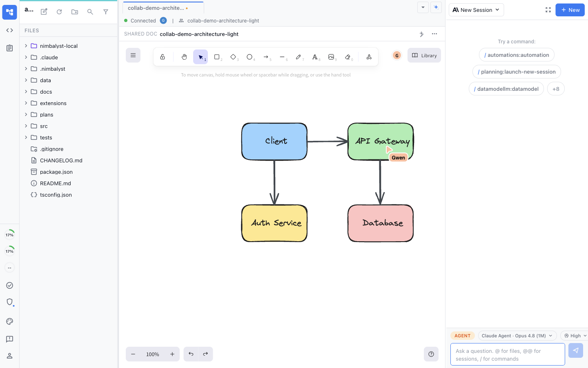Click the blue New session button
The width and height of the screenshot is (588, 368).
point(570,10)
